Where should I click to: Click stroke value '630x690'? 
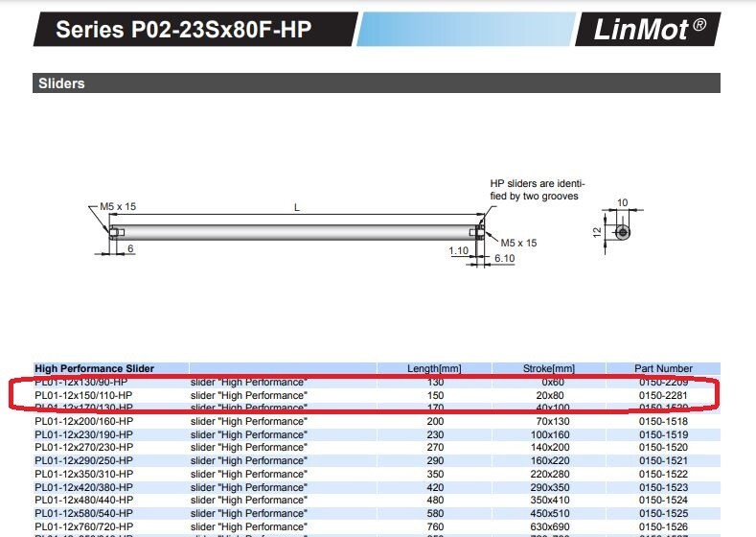click(x=550, y=526)
